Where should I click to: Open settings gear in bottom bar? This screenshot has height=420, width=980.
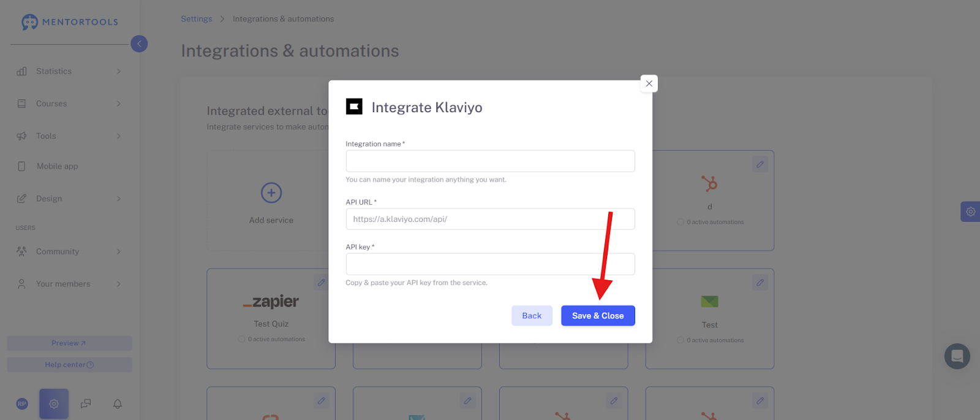click(x=54, y=404)
